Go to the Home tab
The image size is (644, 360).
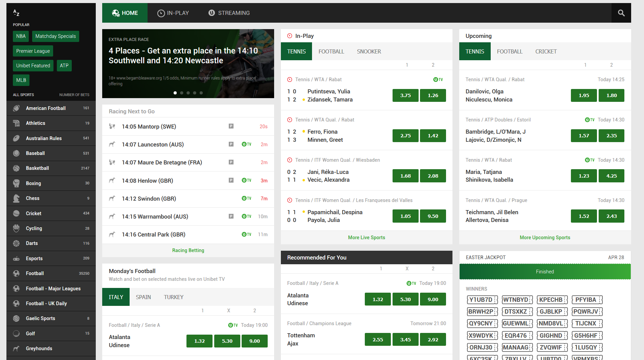tap(125, 13)
